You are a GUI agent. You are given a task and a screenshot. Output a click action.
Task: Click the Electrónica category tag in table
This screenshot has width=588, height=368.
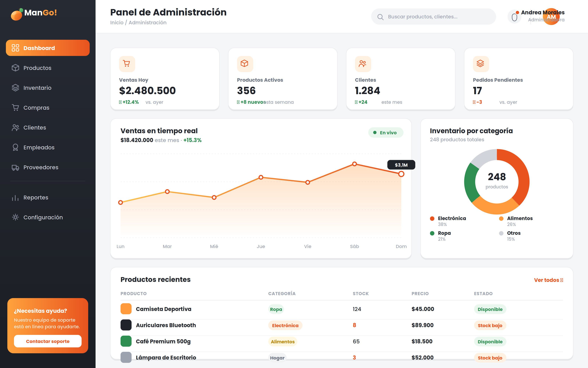[x=285, y=326]
